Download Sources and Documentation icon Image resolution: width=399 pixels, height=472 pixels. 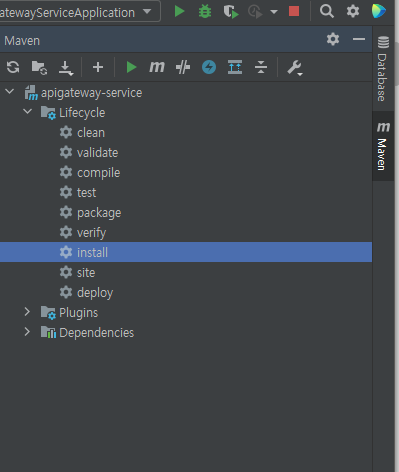point(66,68)
